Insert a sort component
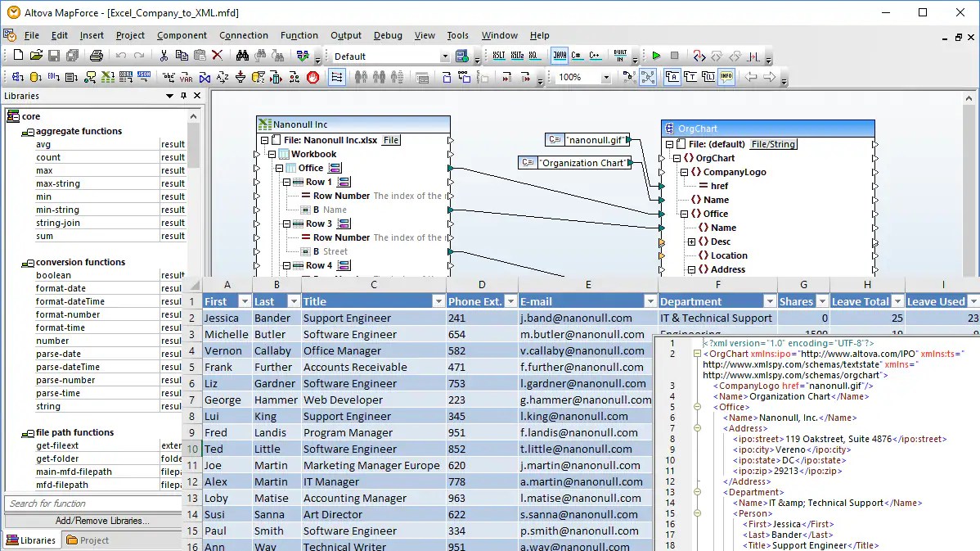 pos(221,77)
